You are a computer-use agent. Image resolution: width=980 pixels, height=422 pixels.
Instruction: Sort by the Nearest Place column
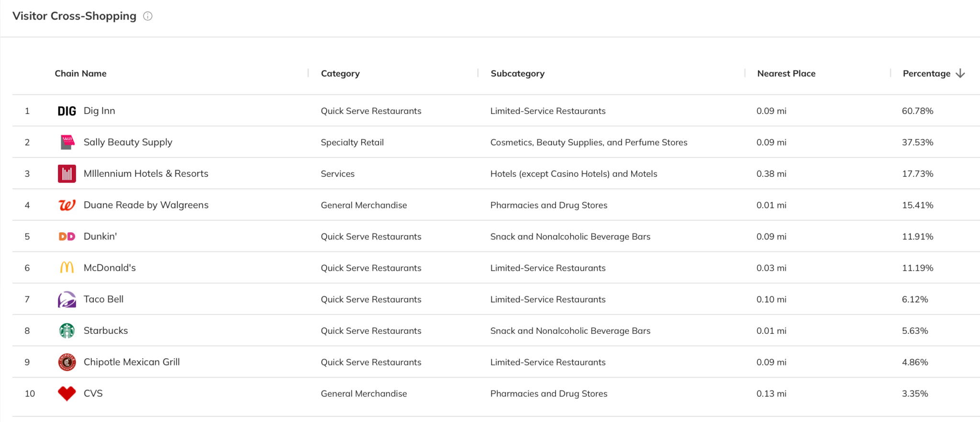786,73
